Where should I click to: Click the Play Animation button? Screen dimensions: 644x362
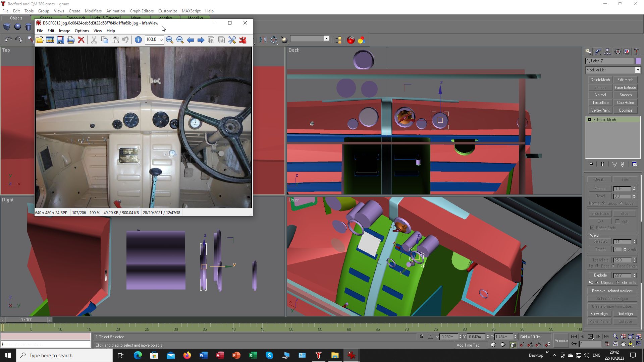[590, 337]
